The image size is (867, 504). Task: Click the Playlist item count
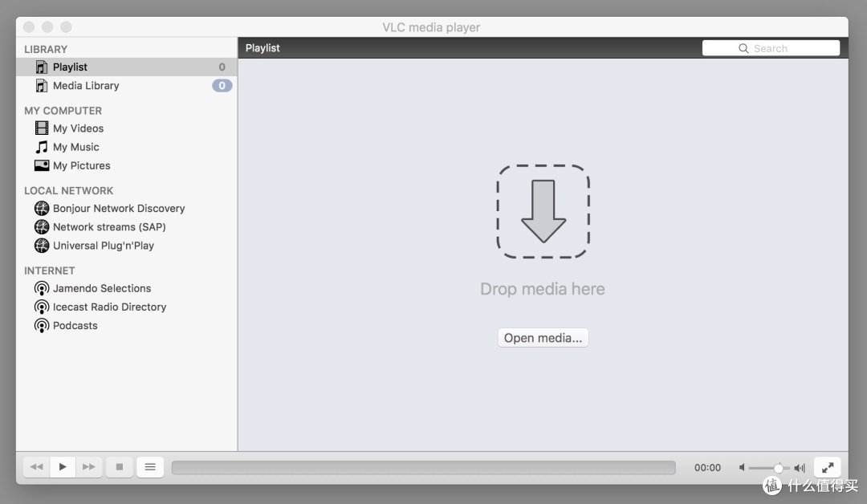tap(222, 67)
